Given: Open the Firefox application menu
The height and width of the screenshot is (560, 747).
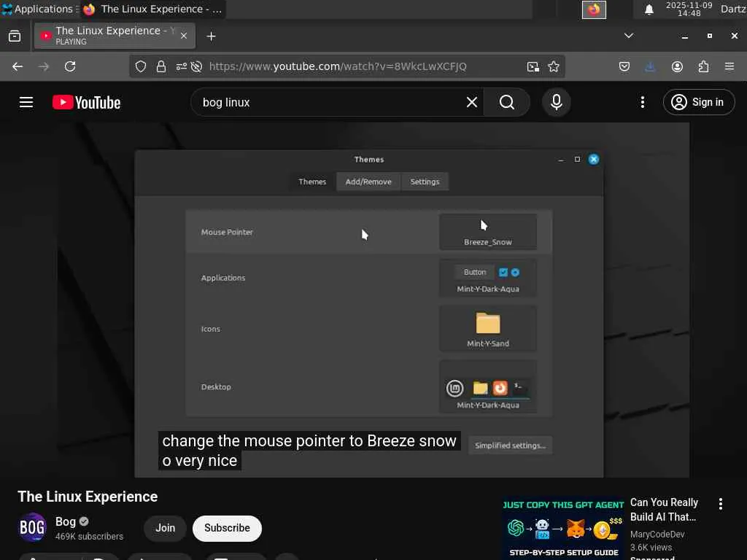Looking at the screenshot, I should click(729, 66).
